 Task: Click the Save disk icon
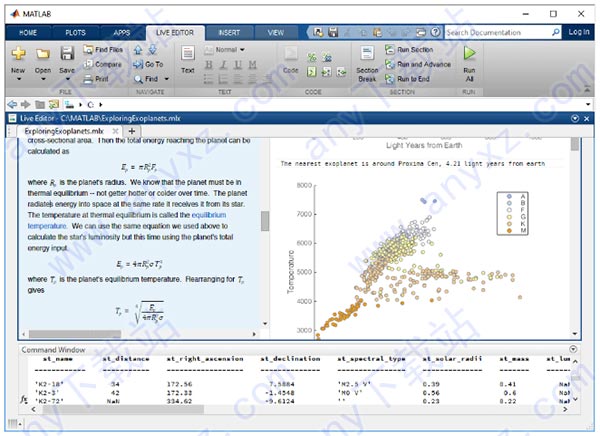67,54
